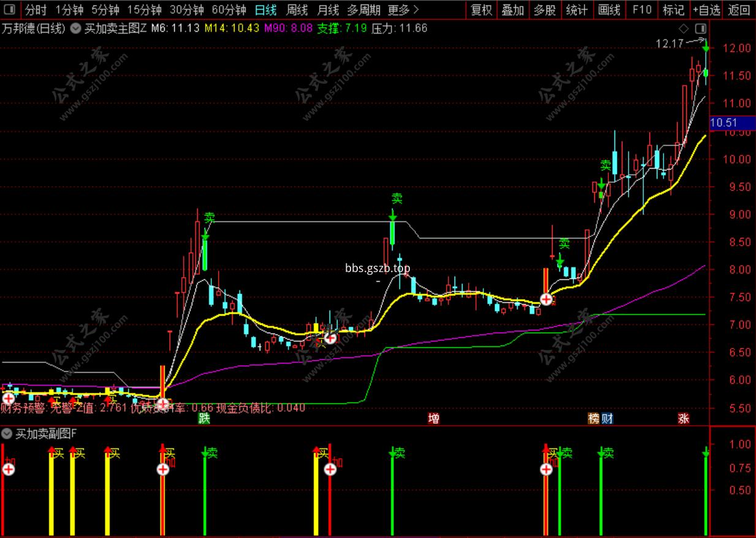Collapse the 买加卖主图Z indicator chevron
The height and width of the screenshot is (538, 756).
pos(76,28)
